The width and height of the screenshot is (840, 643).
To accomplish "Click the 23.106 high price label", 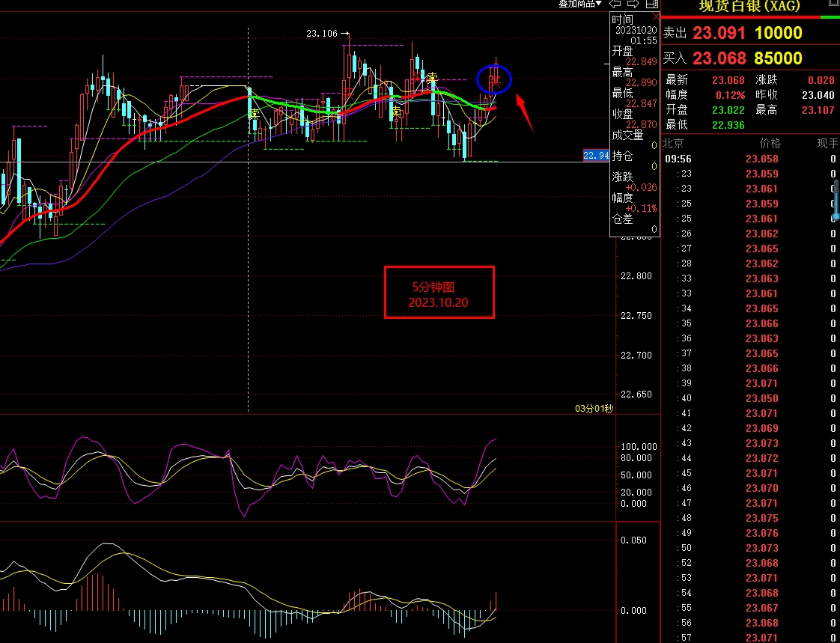I will [x=322, y=34].
